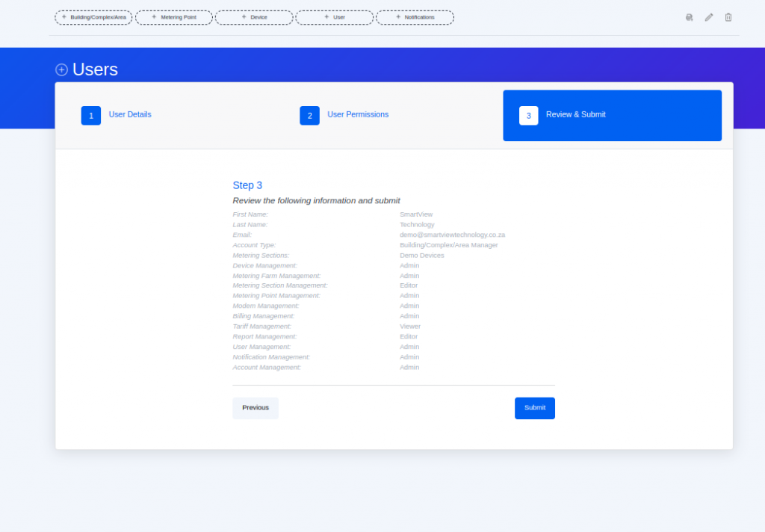The height and width of the screenshot is (532, 765).
Task: Click the 'Billing Management:' label
Action: [264, 316]
